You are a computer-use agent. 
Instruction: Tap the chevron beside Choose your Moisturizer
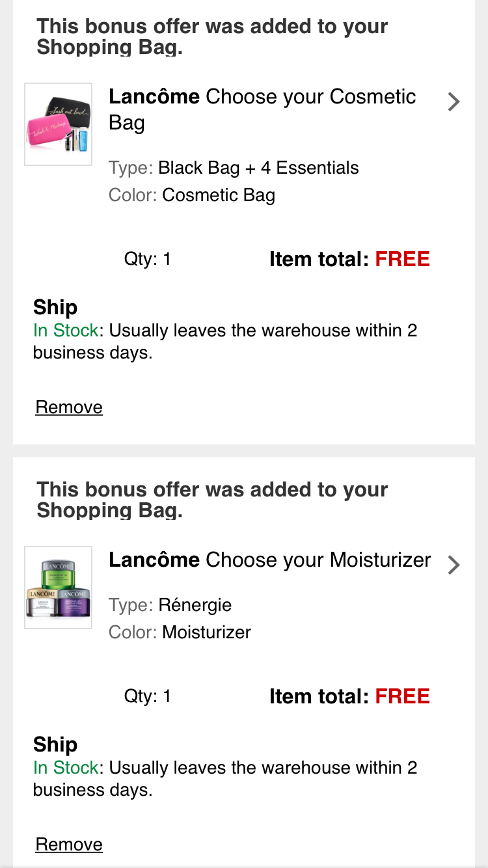tap(454, 565)
